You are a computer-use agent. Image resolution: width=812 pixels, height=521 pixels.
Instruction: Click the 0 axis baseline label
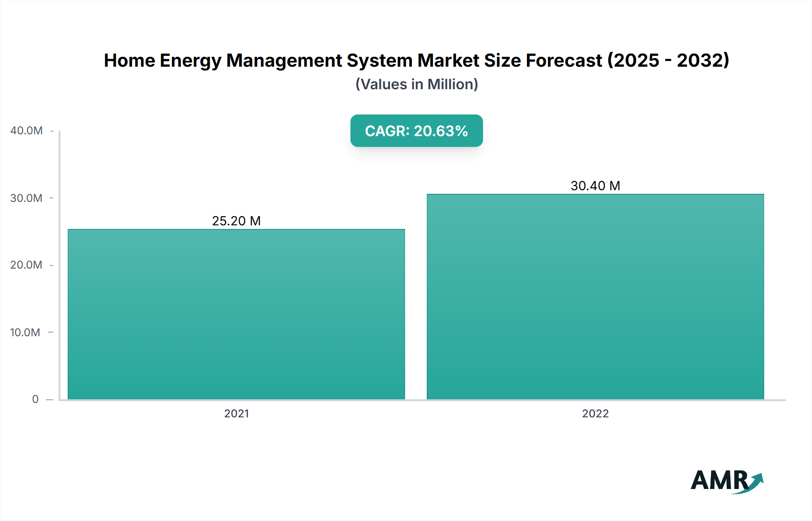coord(35,399)
